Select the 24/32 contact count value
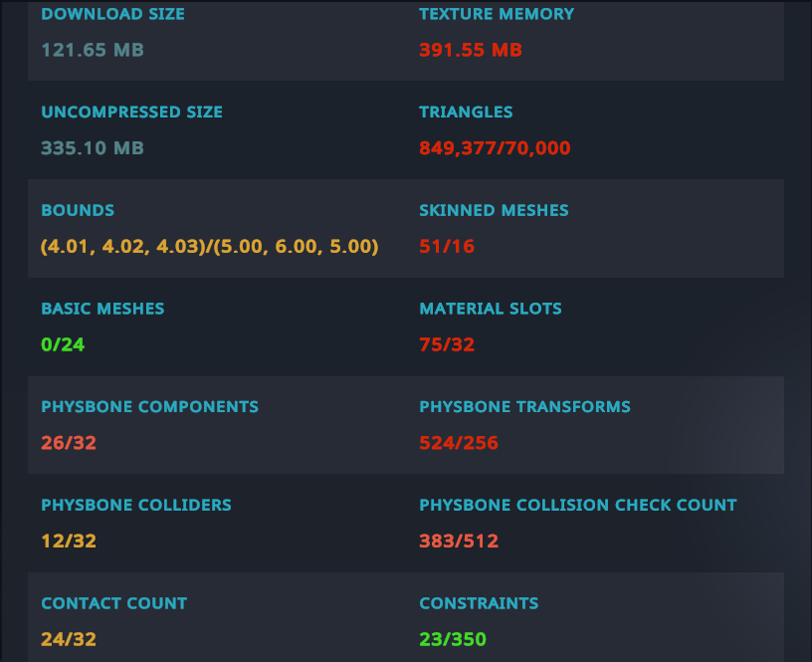 coord(69,640)
